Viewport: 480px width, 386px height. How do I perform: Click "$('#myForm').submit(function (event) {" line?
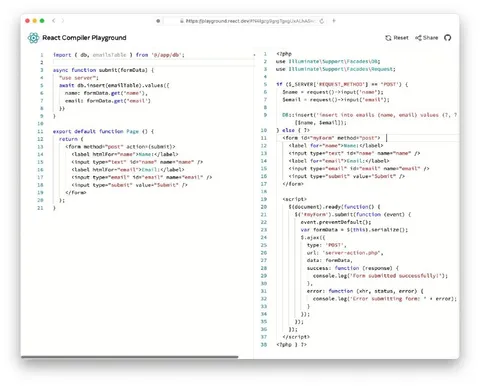coord(353,214)
